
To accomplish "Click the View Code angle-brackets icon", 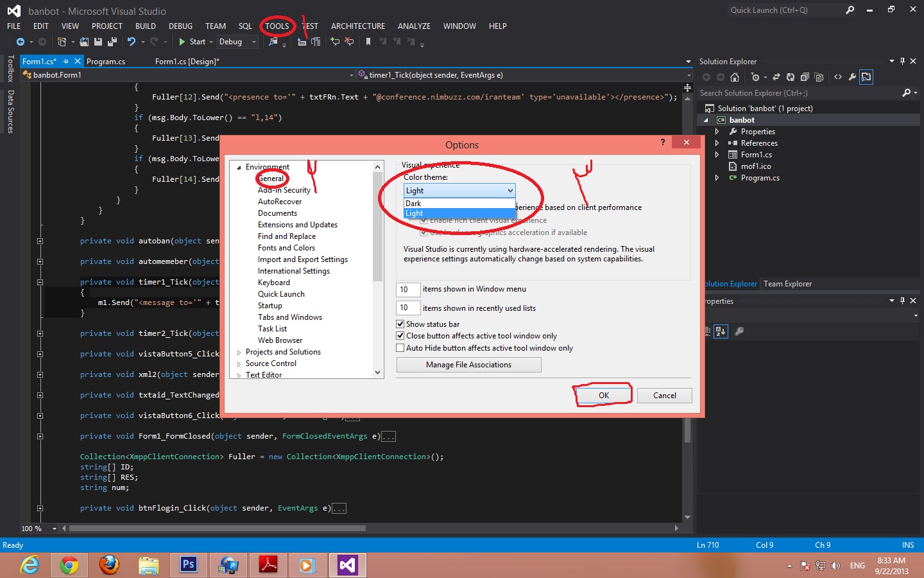I will (838, 77).
